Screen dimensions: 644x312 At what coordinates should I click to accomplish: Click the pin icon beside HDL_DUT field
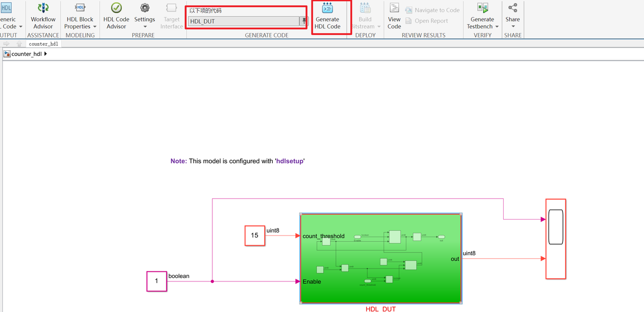(304, 21)
